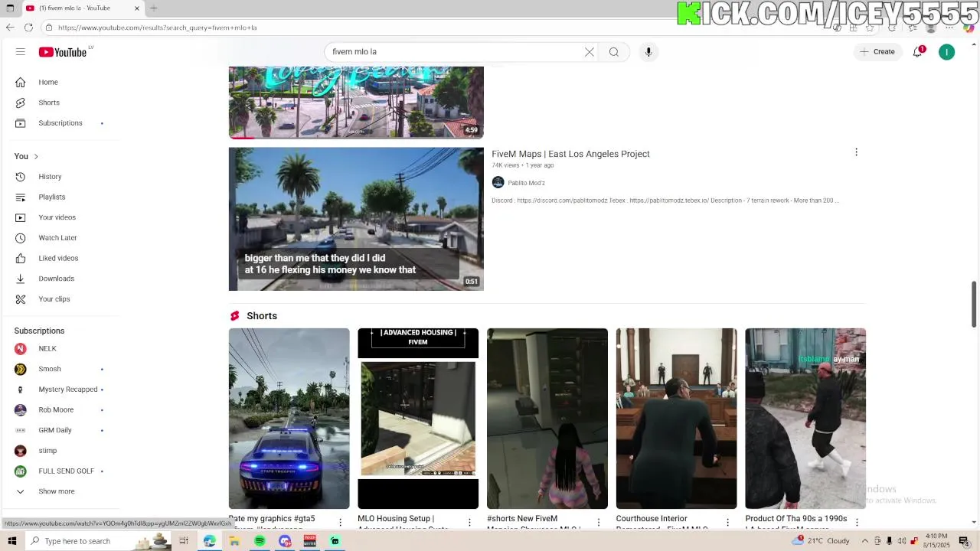
Task: Click the Home icon in sidebar
Action: pyautogui.click(x=21, y=82)
